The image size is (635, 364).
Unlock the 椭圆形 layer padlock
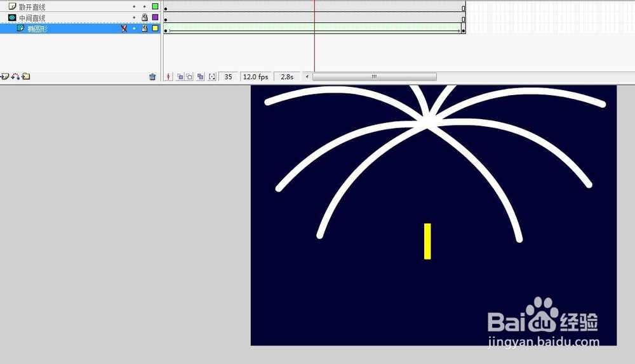click(145, 29)
